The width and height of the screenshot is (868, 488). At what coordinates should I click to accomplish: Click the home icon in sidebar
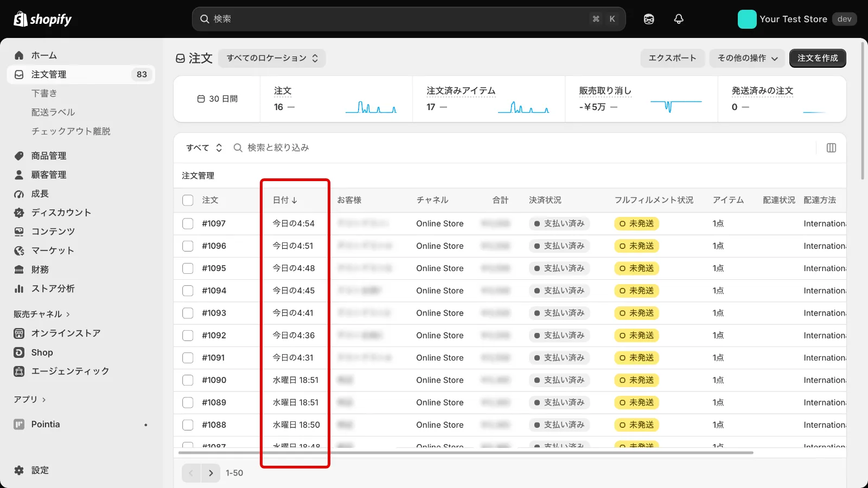point(19,55)
